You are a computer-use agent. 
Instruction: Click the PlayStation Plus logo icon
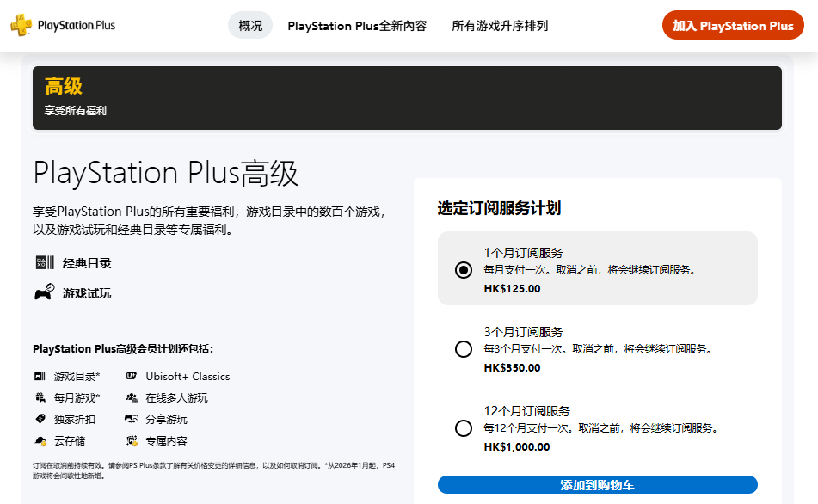(21, 25)
